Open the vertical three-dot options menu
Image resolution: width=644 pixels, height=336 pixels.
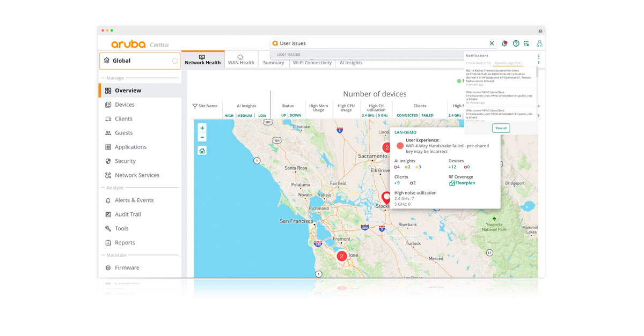coord(538,56)
